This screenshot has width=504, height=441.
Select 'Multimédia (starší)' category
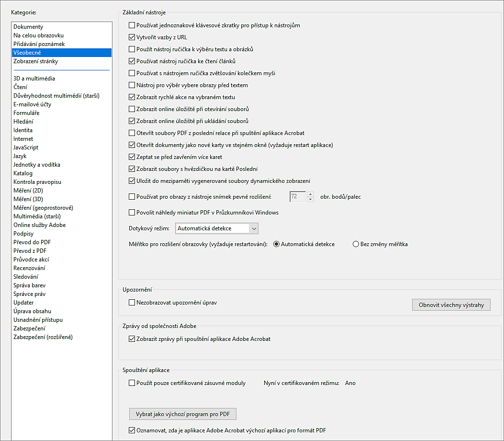[x=62, y=216]
